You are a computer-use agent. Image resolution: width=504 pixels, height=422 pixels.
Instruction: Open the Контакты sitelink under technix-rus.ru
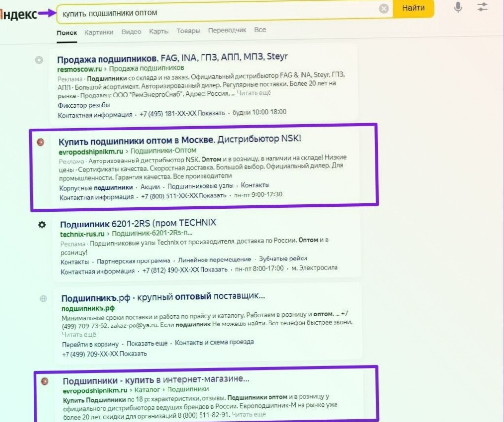[74, 262]
